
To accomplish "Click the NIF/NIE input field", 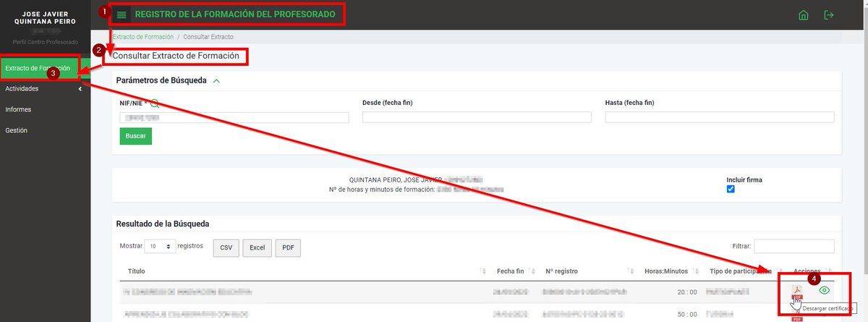I will tap(234, 117).
